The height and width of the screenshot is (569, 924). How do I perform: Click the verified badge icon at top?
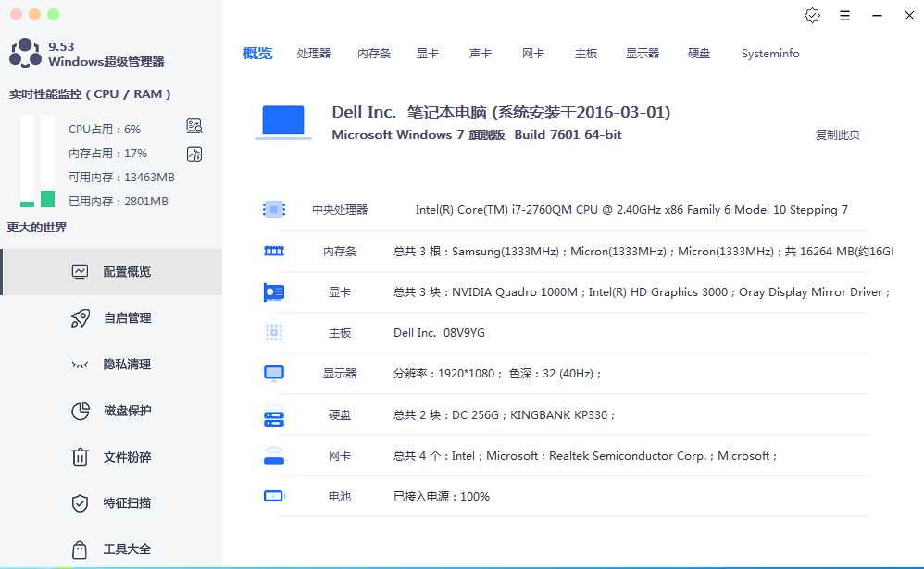pyautogui.click(x=813, y=16)
